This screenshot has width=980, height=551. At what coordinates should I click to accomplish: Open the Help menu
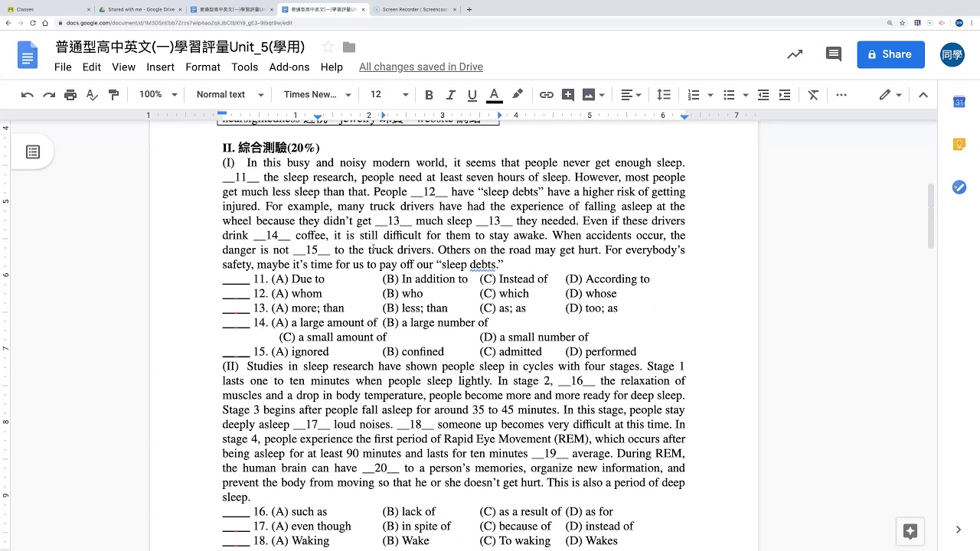click(332, 67)
